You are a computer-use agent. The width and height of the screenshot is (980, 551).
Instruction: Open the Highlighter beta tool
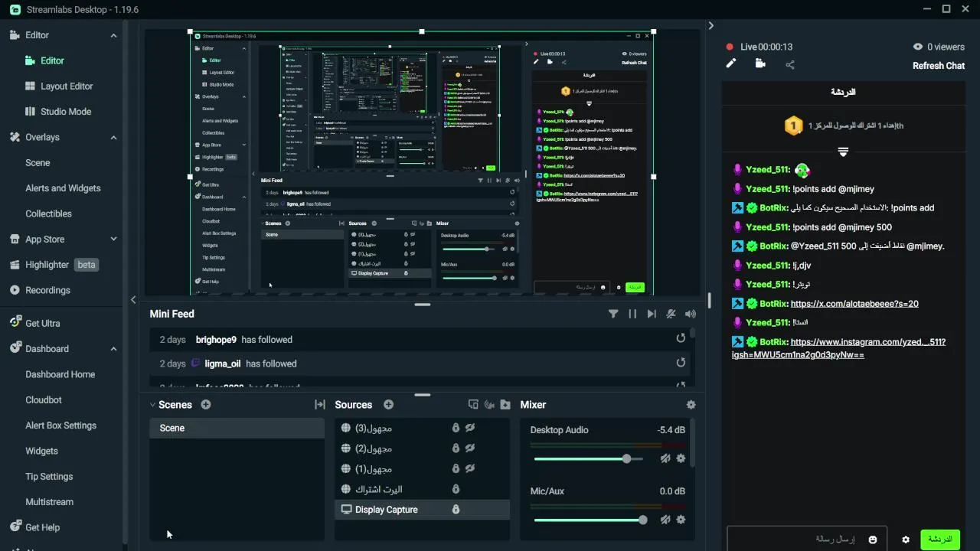click(54, 265)
